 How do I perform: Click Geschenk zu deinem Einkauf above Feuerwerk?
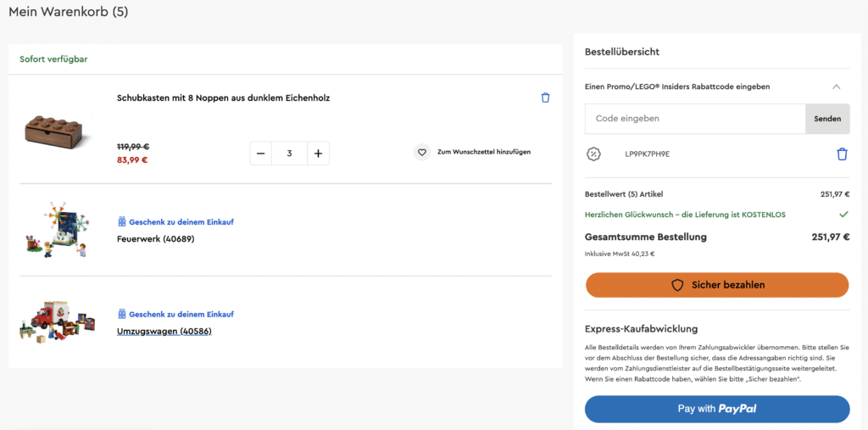pyautogui.click(x=181, y=221)
